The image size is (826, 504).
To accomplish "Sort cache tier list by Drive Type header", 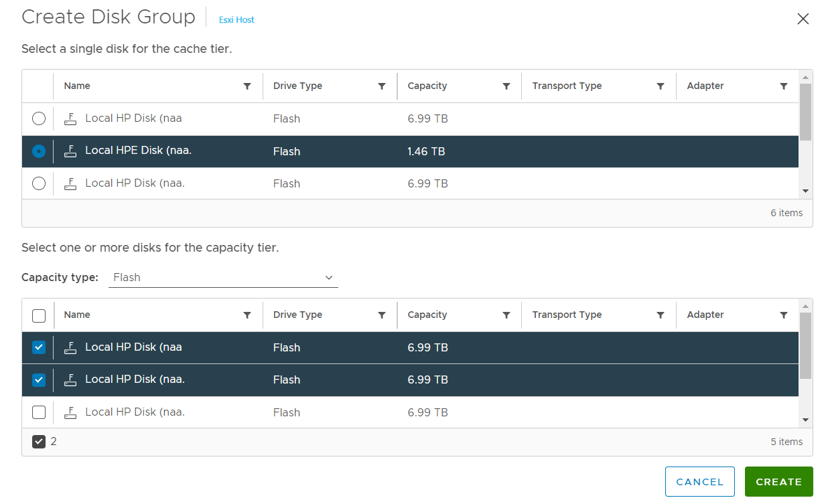I will [x=297, y=86].
